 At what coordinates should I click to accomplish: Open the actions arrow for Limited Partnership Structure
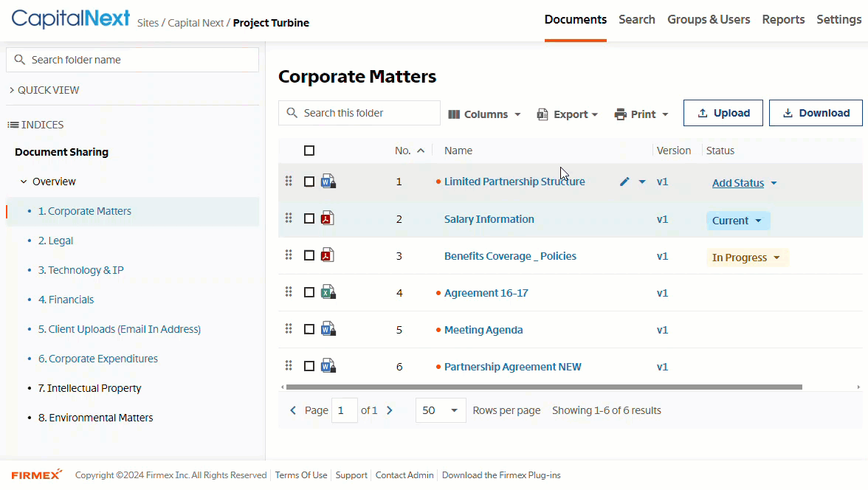click(642, 182)
